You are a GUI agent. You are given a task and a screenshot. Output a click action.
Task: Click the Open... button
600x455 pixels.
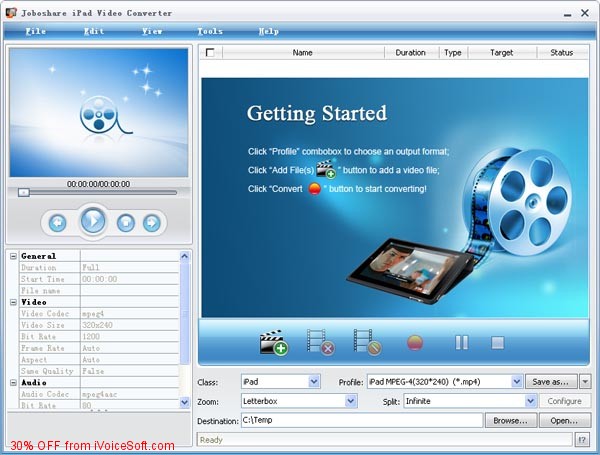[x=564, y=421]
